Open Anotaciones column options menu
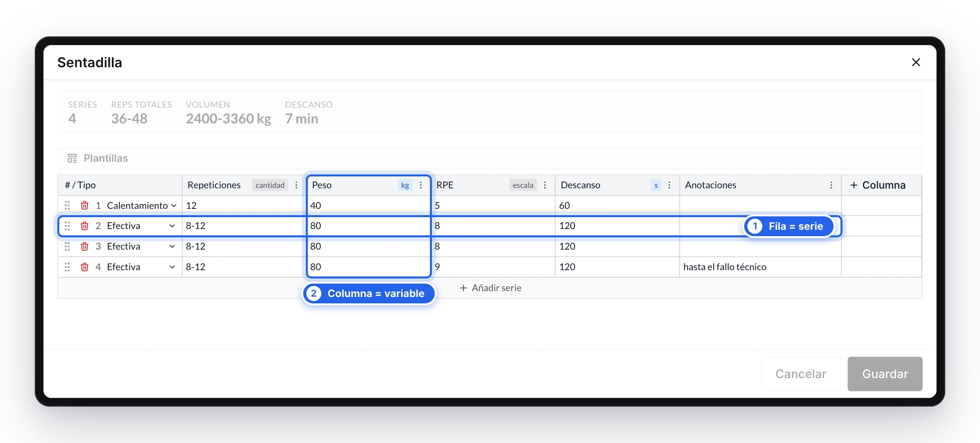The image size is (980, 443). coord(831,185)
